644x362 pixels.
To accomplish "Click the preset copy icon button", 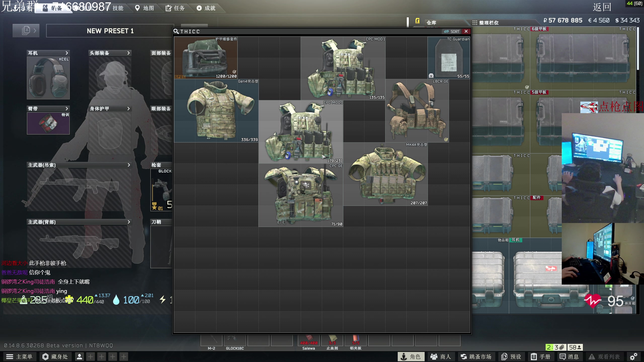I will (26, 31).
